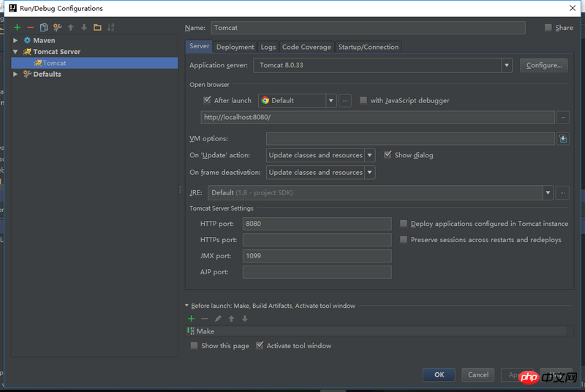585x392 pixels.
Task: Switch to the Logs tab
Action: [268, 47]
